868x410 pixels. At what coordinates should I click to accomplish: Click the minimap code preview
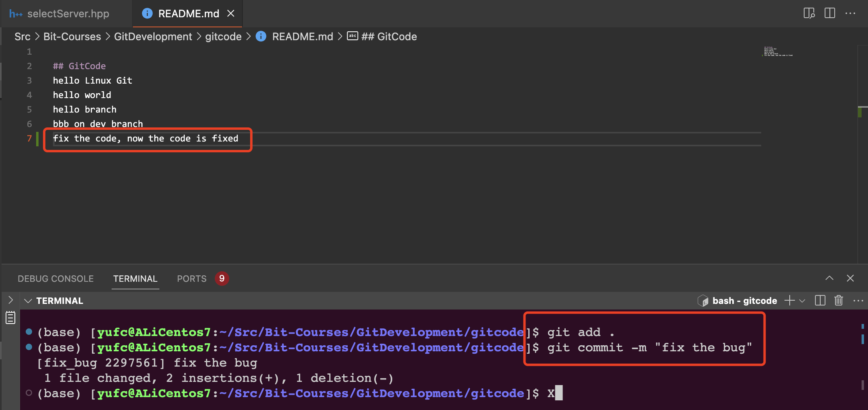coord(778,51)
